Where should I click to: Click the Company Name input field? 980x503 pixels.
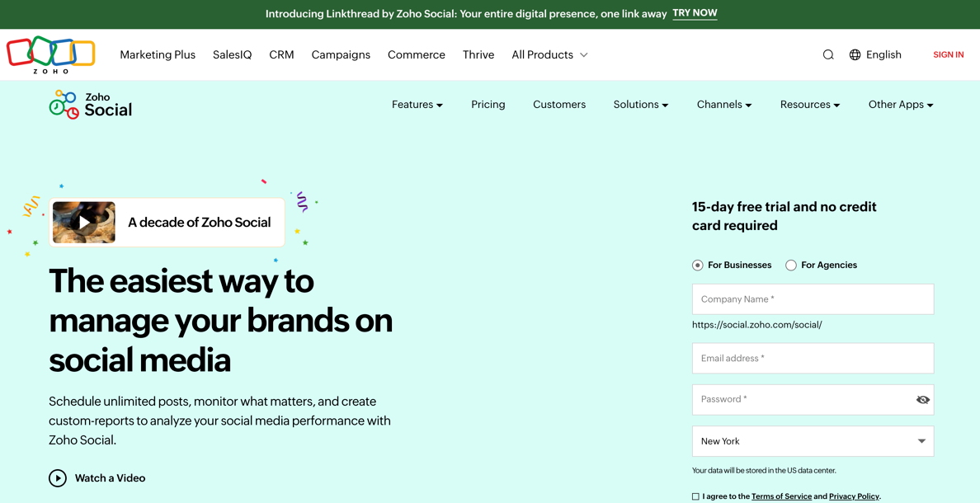click(x=813, y=299)
